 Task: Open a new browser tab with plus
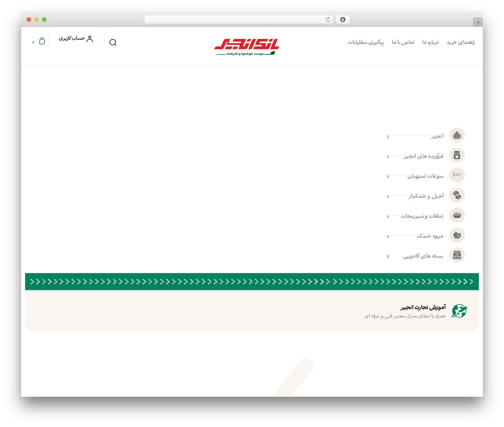coord(478,22)
